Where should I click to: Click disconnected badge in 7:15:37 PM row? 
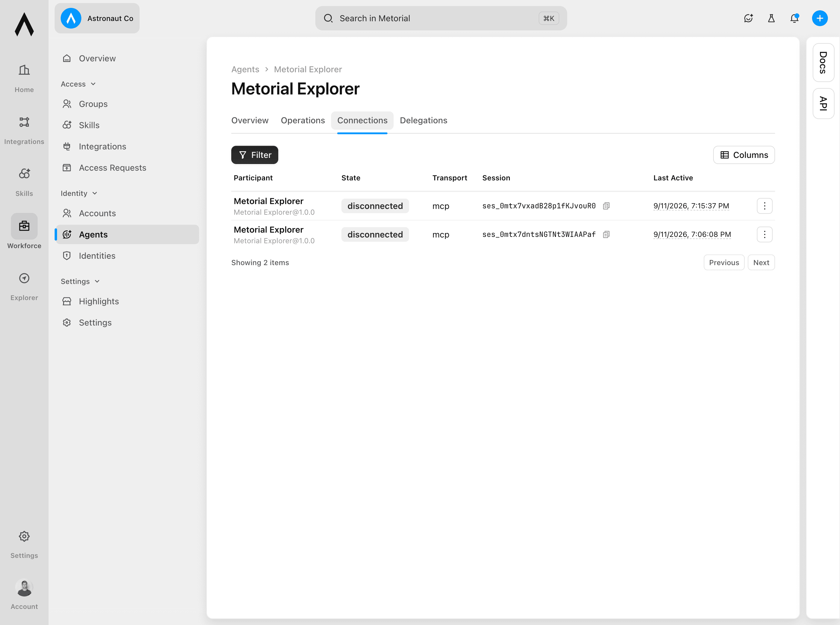point(375,206)
